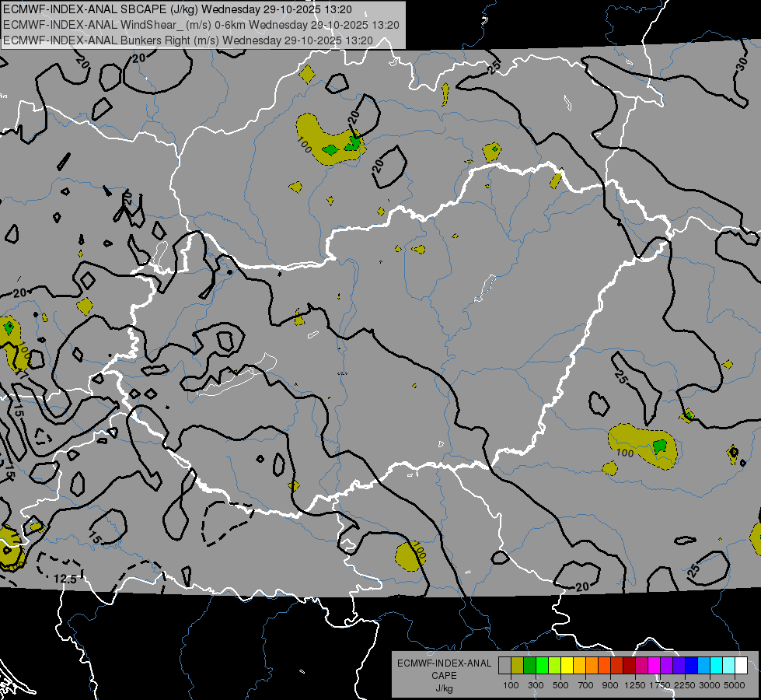Select the orange swatch after 700
The height and width of the screenshot is (700, 761).
(x=592, y=666)
